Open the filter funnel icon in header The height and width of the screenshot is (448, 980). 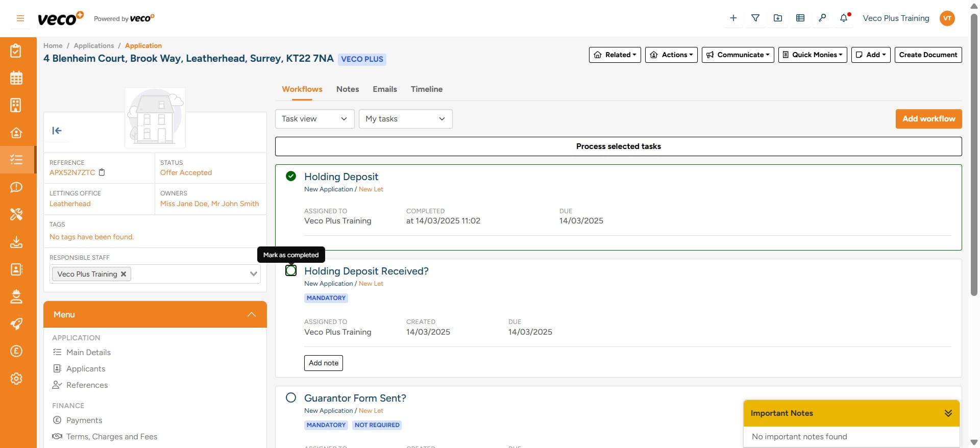click(x=755, y=18)
